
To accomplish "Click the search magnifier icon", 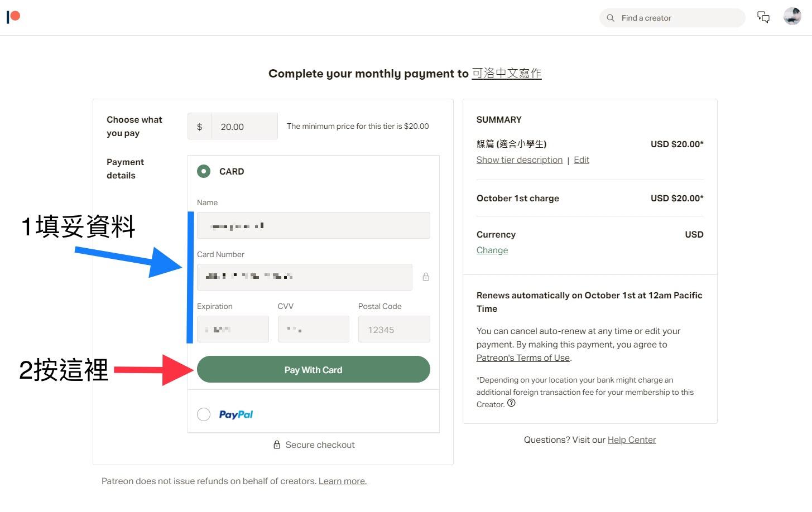I will (611, 18).
